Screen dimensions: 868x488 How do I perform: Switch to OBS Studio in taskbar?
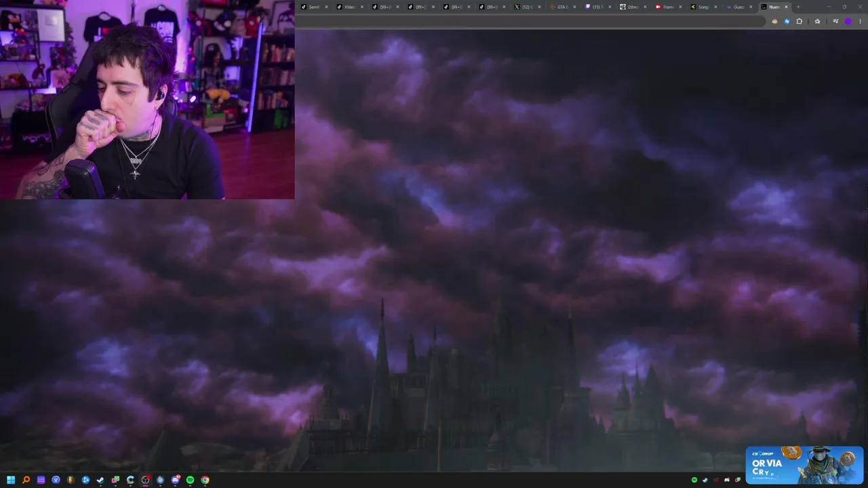[x=145, y=480]
